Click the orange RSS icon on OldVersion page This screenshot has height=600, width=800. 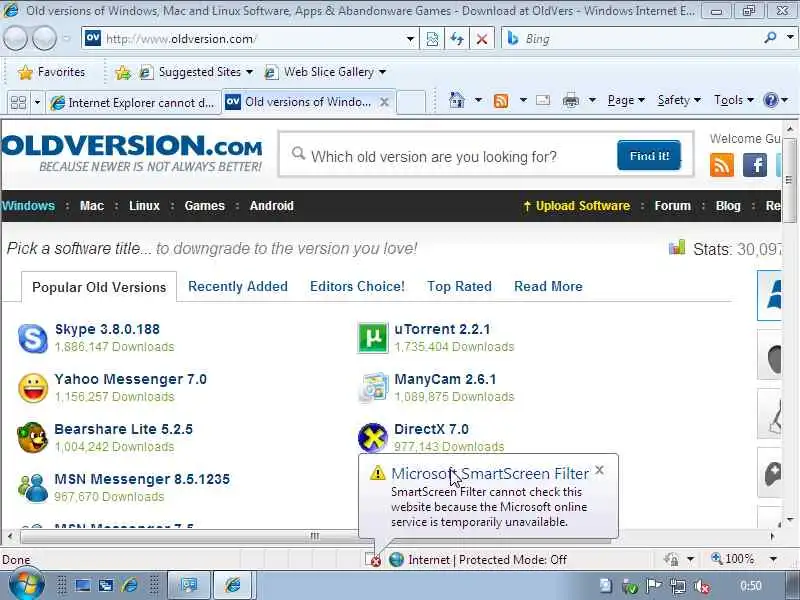tap(721, 165)
